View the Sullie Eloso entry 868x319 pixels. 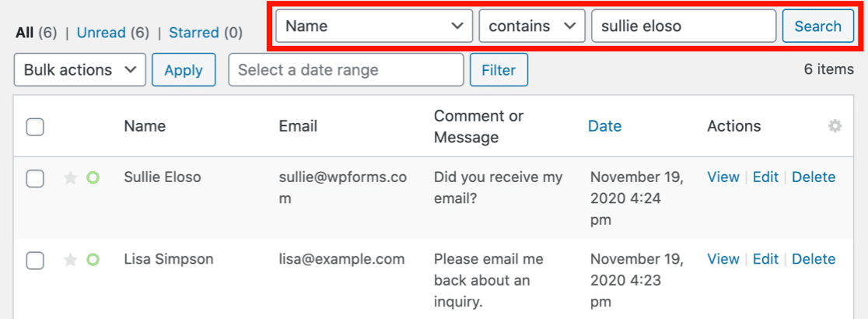(x=723, y=177)
